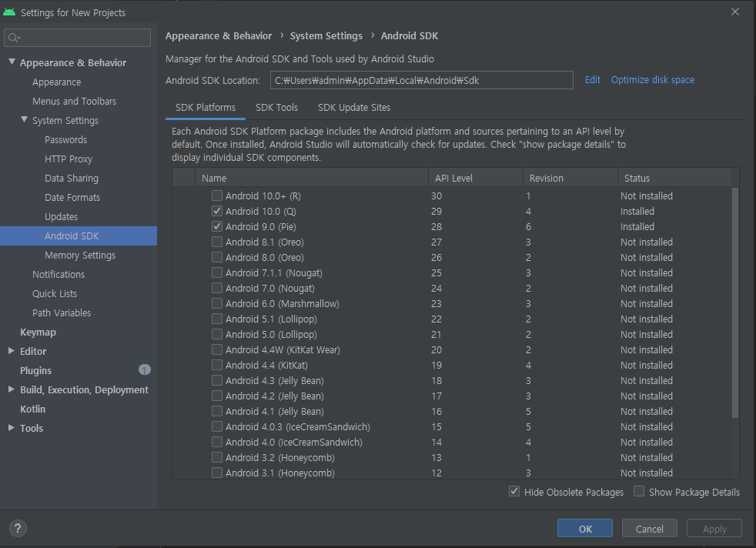Image resolution: width=756 pixels, height=548 pixels.
Task: Select the Android 4.4W (KitKat Wear) row
Action: 452,350
